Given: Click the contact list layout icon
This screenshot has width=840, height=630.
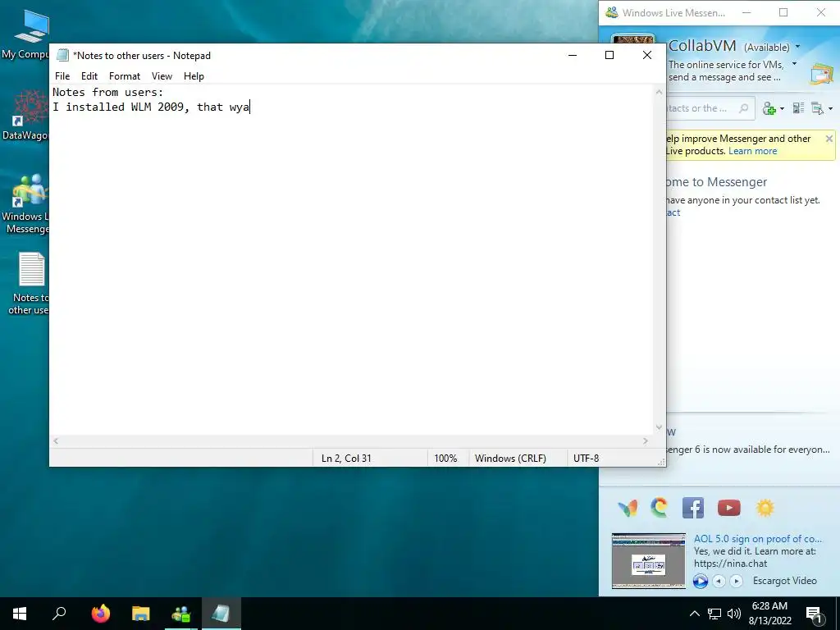Looking at the screenshot, I should [x=798, y=108].
